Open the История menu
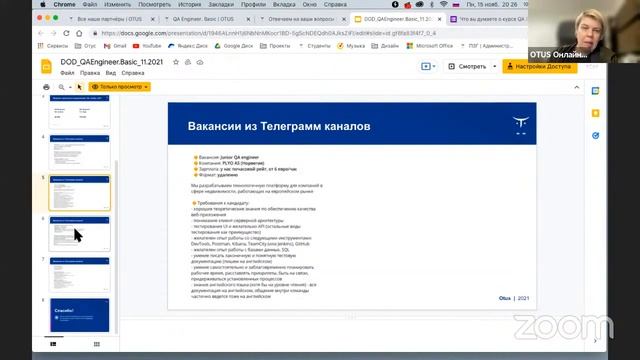 (189, 4)
